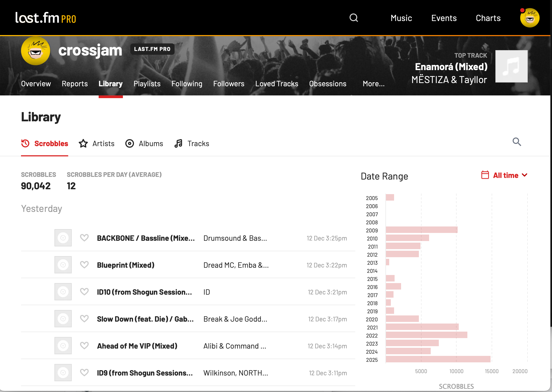Image resolution: width=552 pixels, height=392 pixels.
Task: Click the Albums record icon
Action: point(130,144)
